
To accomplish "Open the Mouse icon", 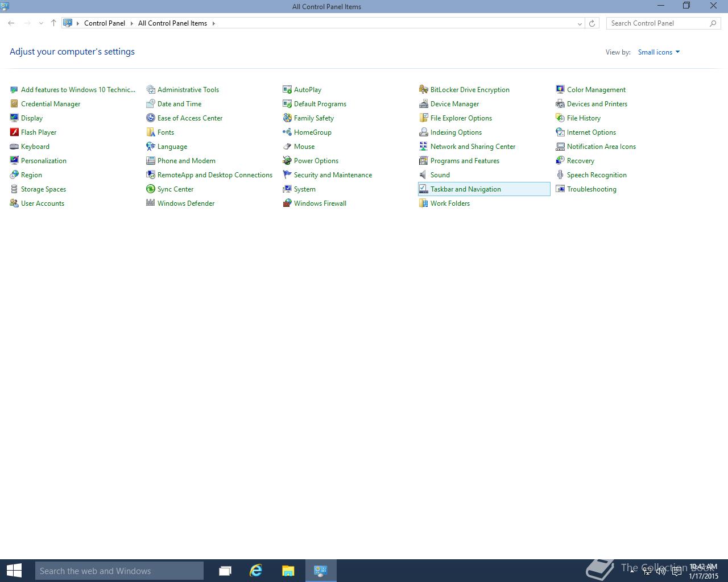I will coord(287,146).
